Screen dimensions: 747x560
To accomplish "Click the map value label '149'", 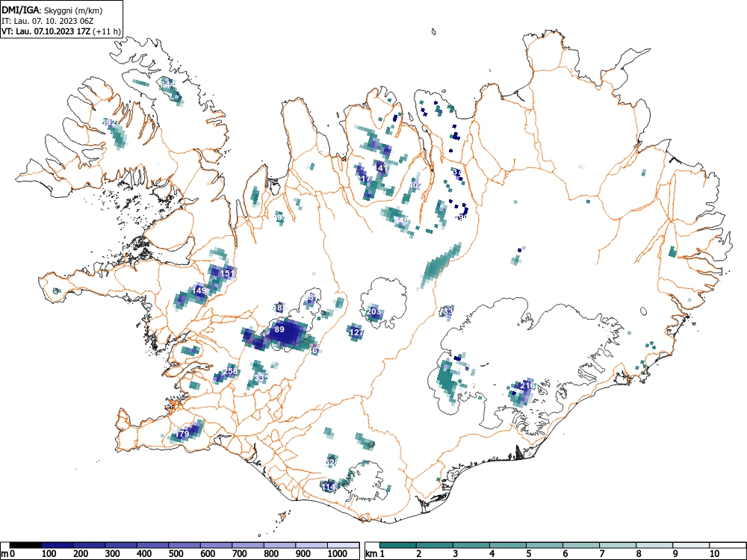I will pyautogui.click(x=199, y=290).
